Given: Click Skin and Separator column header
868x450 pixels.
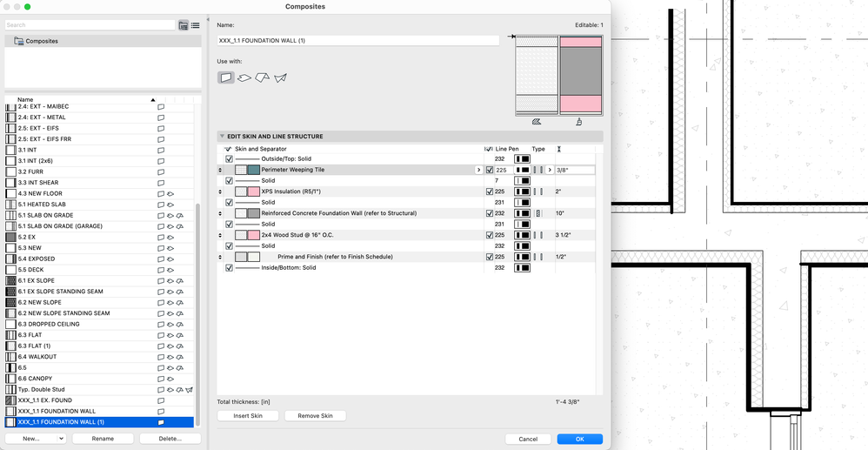Looking at the screenshot, I should point(260,150).
